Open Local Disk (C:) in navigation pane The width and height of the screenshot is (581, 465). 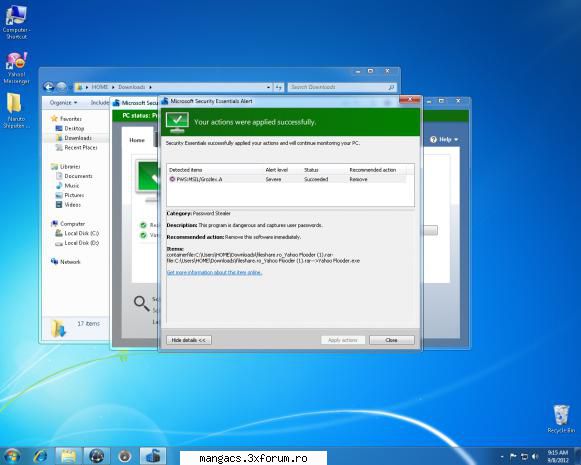(x=77, y=233)
